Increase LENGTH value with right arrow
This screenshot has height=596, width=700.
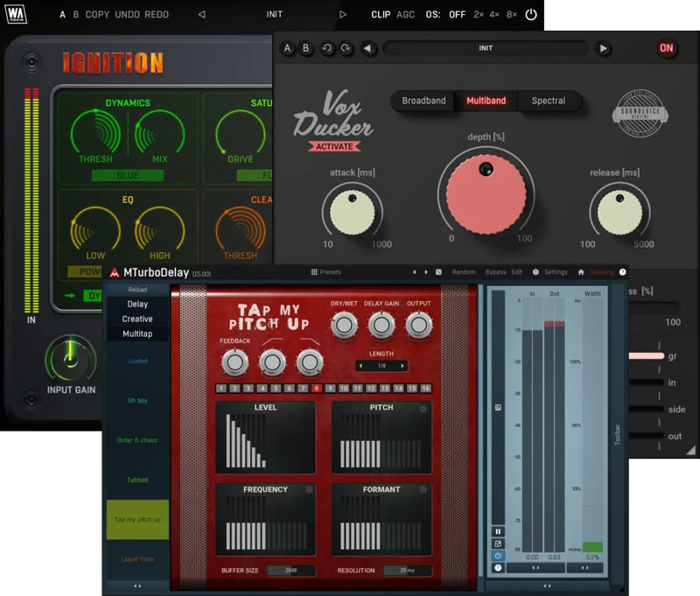click(402, 366)
